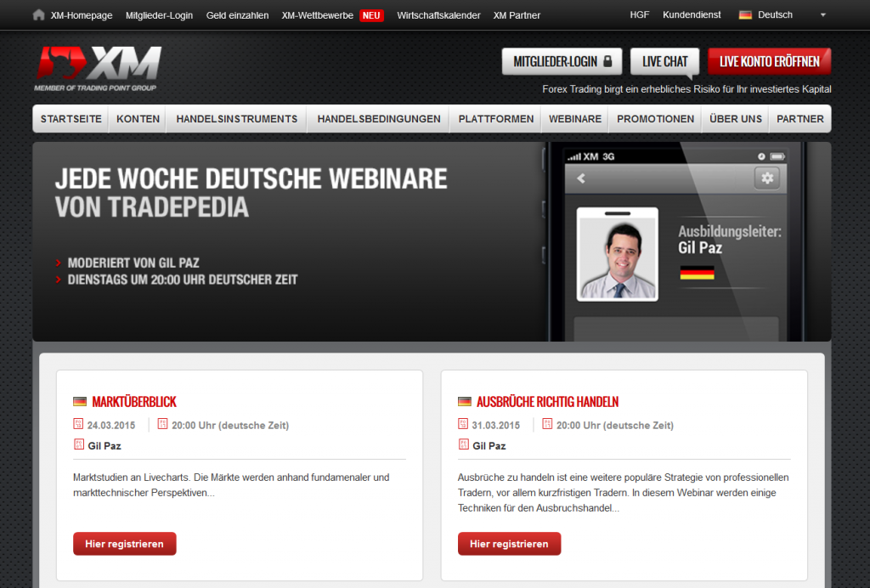The width and height of the screenshot is (870, 588).
Task: Click the webinar banner headline
Action: click(x=251, y=193)
